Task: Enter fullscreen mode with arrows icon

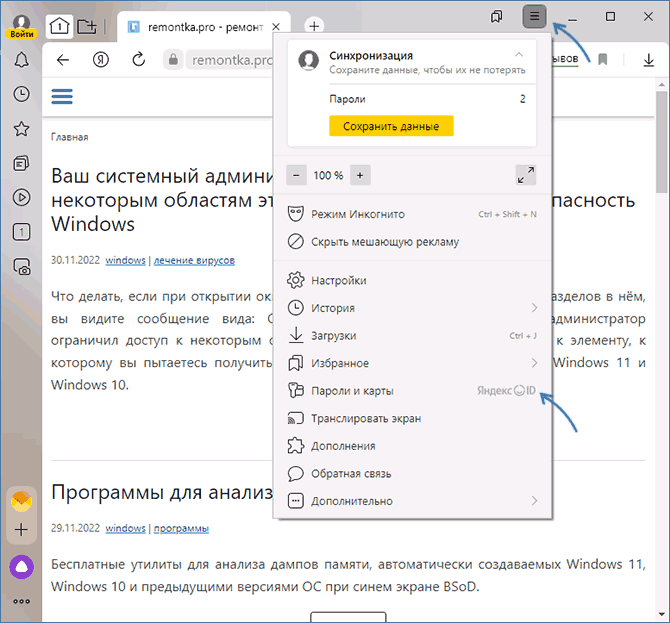Action: (526, 175)
